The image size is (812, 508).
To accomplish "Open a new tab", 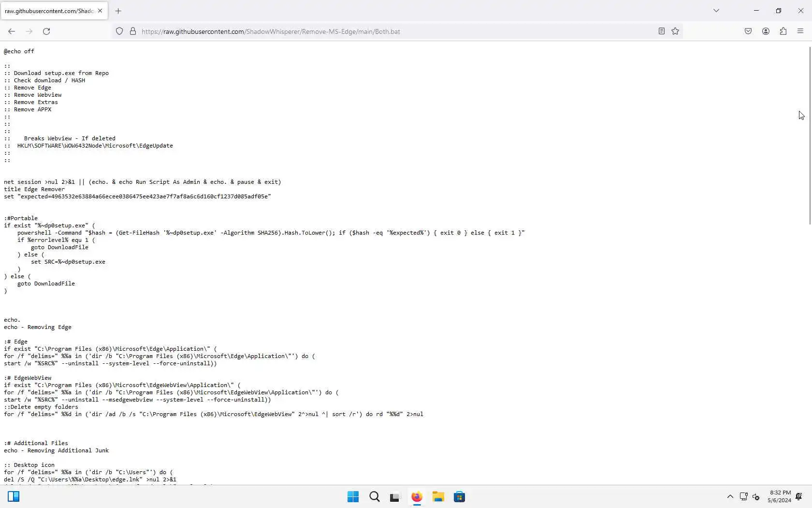I will pyautogui.click(x=118, y=11).
